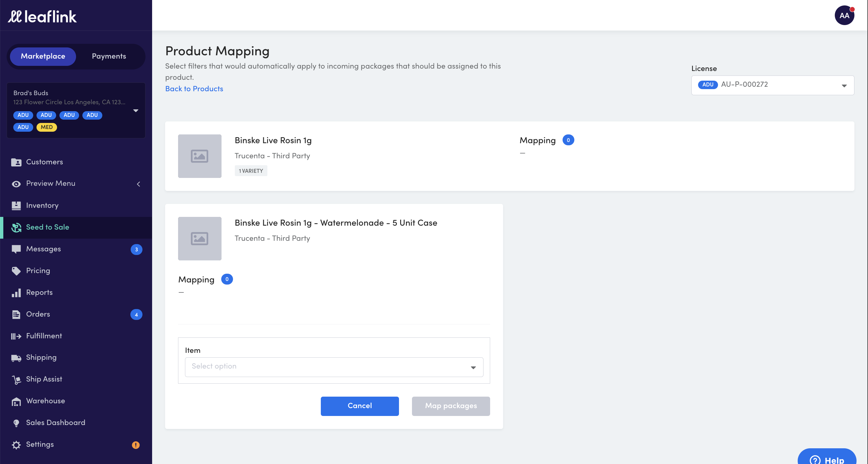Navigate to Warehouse

coord(76,401)
